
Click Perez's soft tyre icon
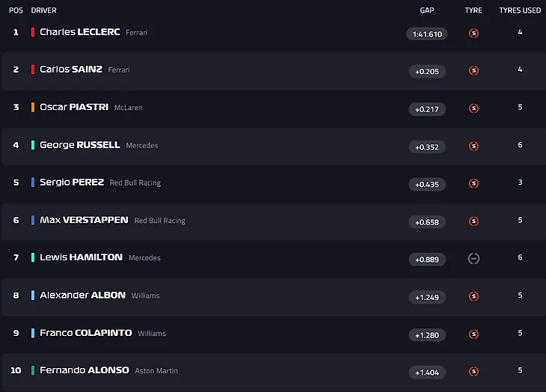click(473, 183)
